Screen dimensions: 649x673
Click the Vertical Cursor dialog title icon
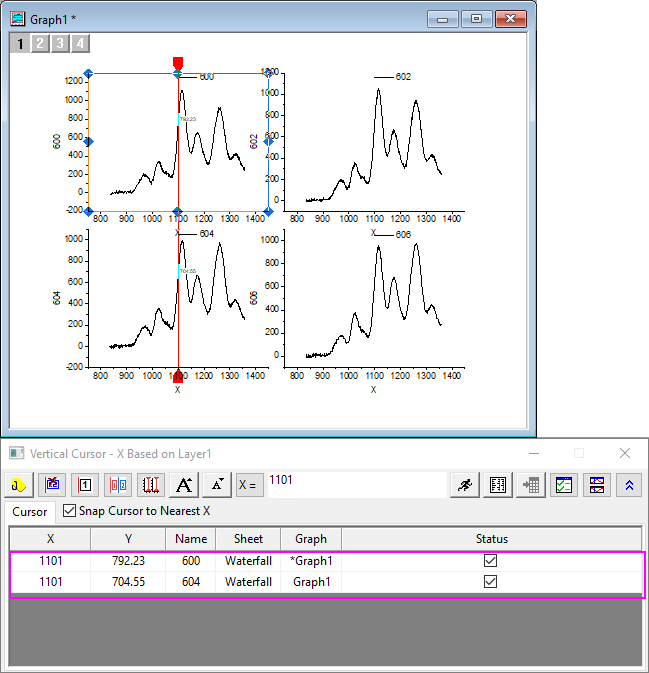point(17,453)
